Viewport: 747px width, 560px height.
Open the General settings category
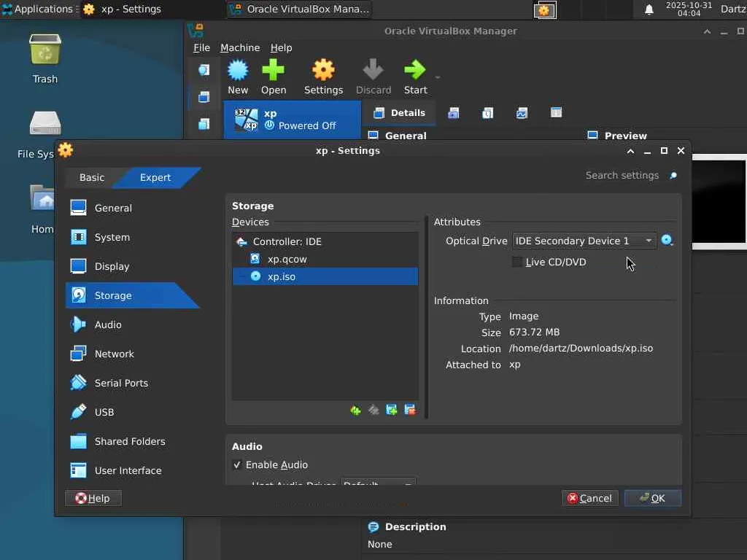pos(133,208)
